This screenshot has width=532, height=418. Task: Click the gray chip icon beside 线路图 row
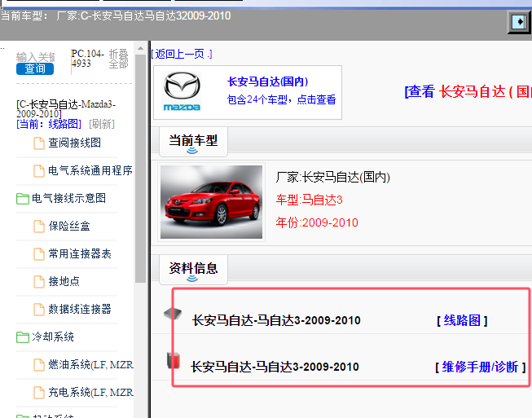tap(173, 314)
